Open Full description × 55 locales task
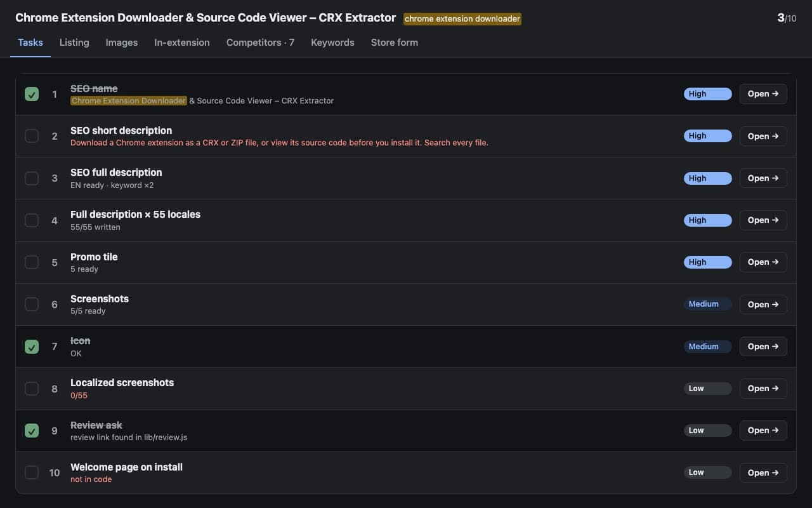Image resolution: width=812 pixels, height=508 pixels. (763, 220)
